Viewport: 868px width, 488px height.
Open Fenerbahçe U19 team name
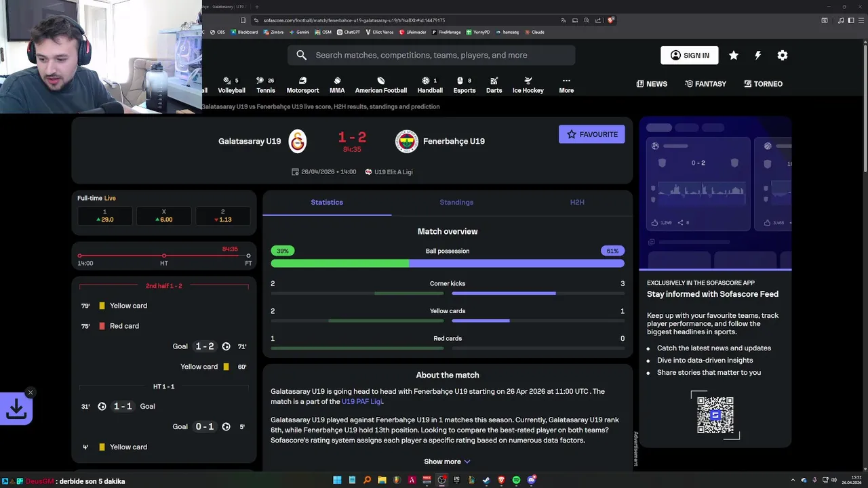(454, 141)
